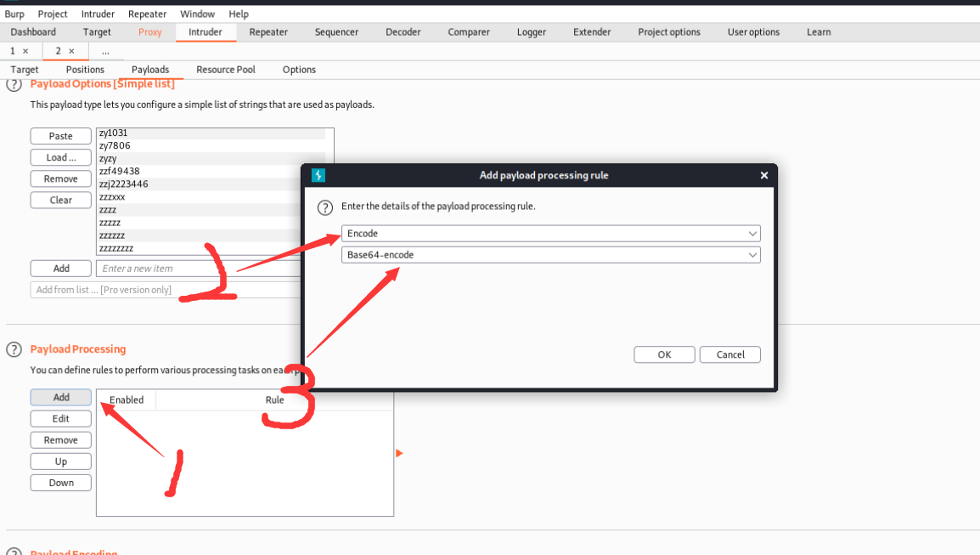
Task: Select Intruder attack tab 1
Action: tap(13, 51)
